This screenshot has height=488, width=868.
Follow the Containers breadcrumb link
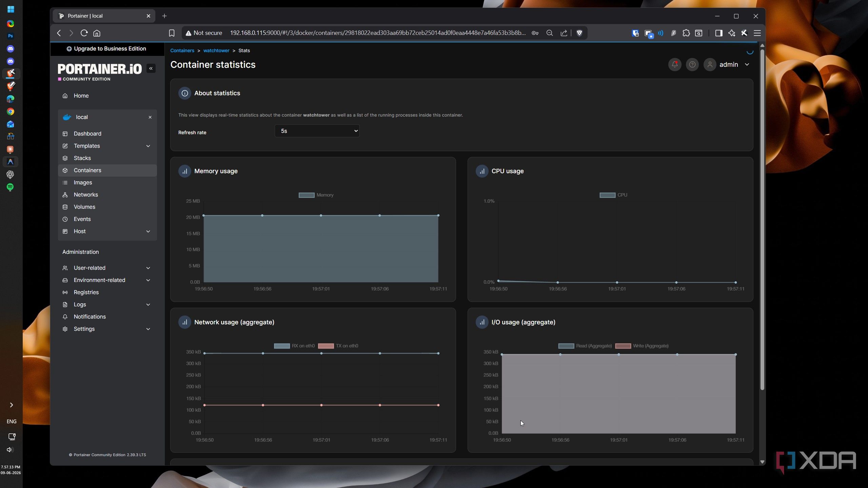point(182,50)
